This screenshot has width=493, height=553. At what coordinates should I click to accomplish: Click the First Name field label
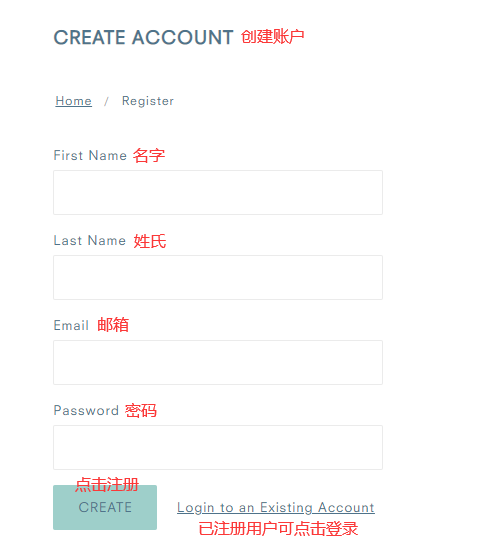pos(90,155)
